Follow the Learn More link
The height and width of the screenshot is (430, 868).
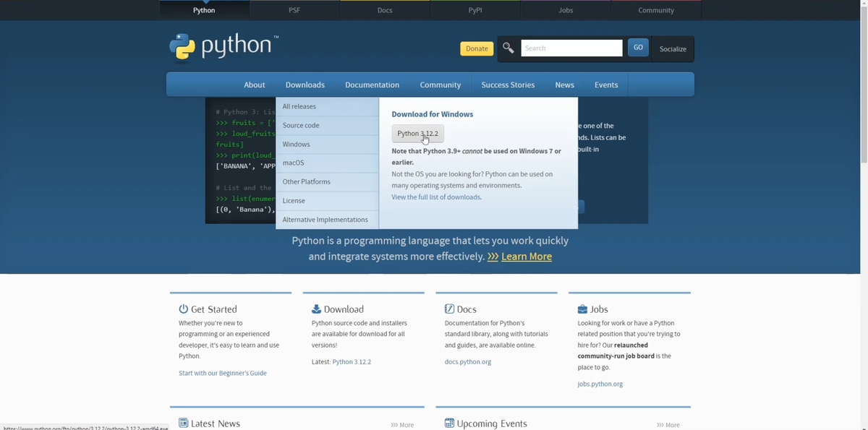(x=527, y=257)
